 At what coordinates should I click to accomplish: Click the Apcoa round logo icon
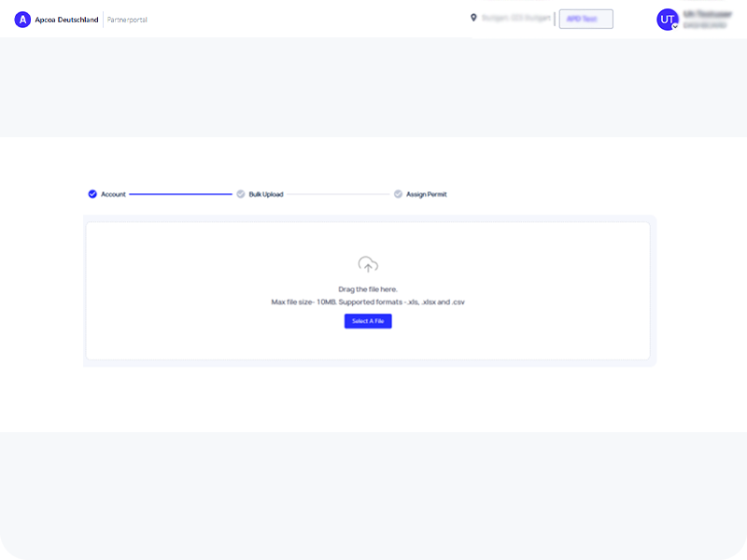22,20
